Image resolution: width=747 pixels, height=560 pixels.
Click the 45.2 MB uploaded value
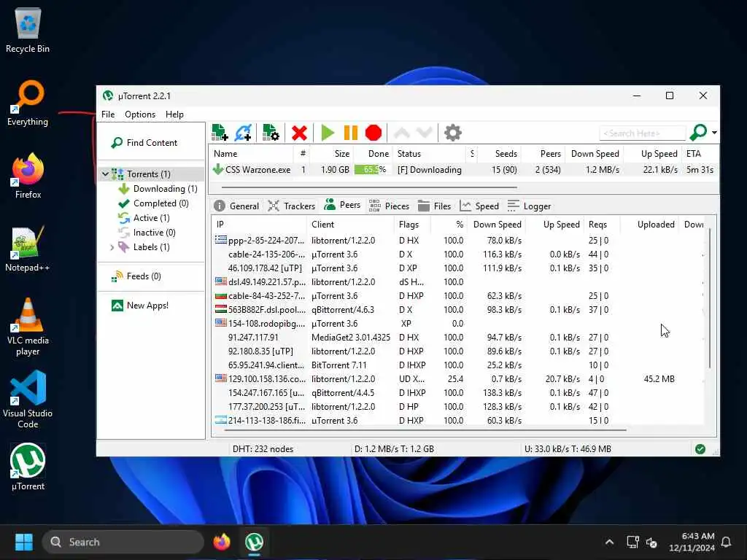(659, 379)
